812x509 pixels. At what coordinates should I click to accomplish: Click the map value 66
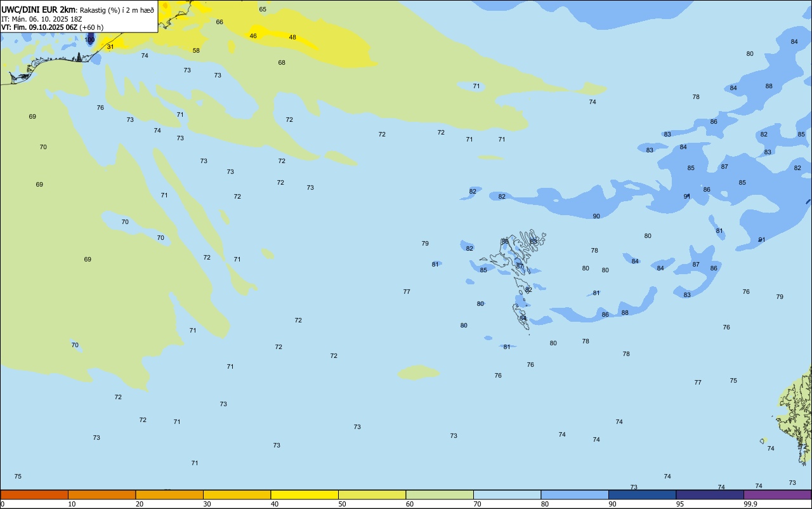219,22
